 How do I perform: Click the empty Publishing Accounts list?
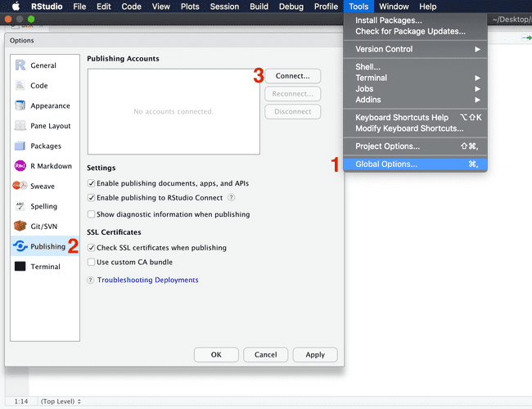click(x=174, y=111)
